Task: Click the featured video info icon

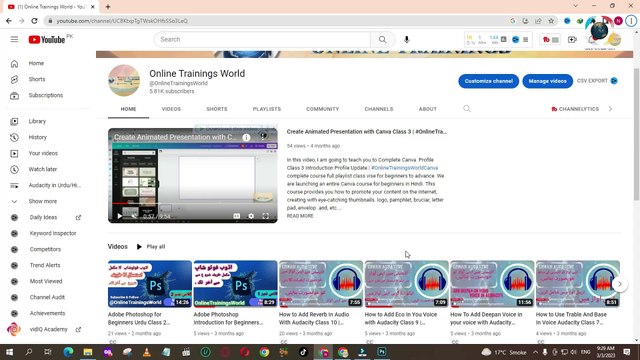Action: (246, 138)
